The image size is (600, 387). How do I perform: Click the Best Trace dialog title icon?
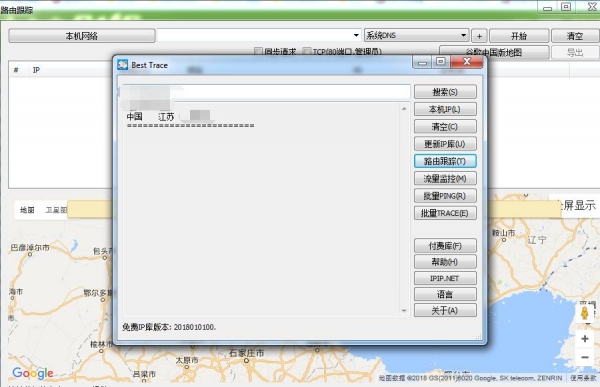[122, 65]
